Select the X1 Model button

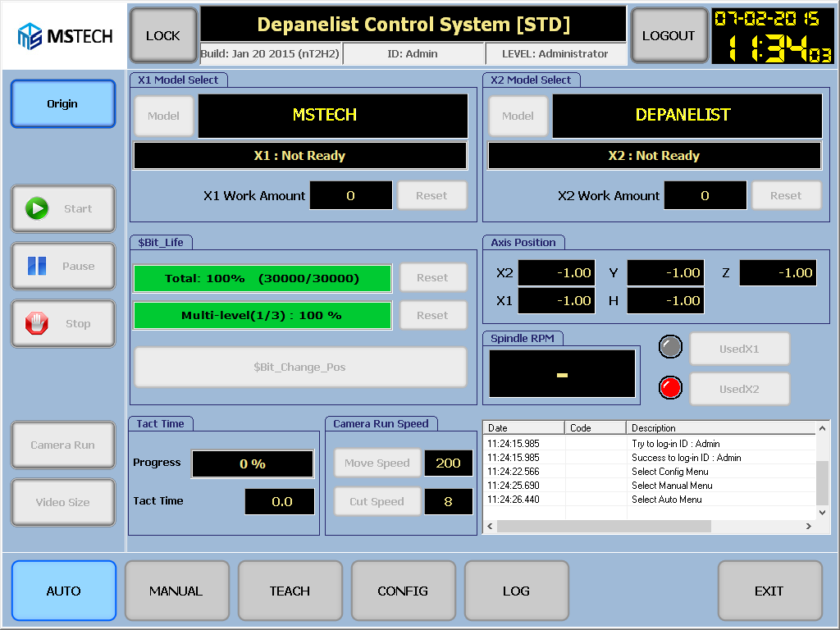point(163,116)
